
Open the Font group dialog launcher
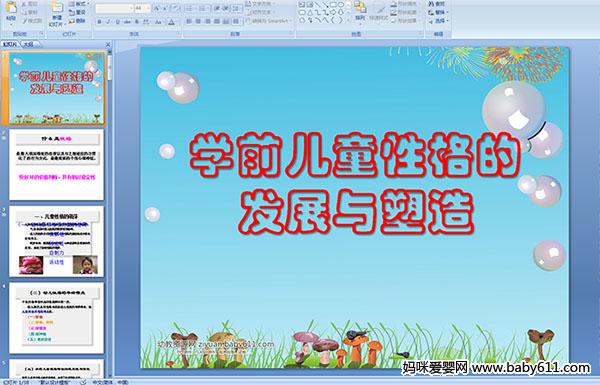click(x=179, y=33)
